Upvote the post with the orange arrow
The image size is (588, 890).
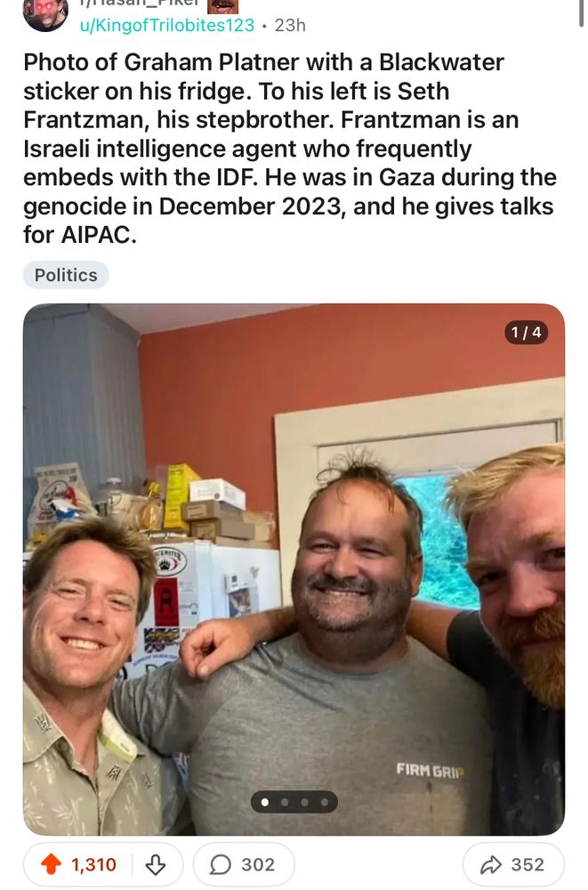(x=51, y=864)
